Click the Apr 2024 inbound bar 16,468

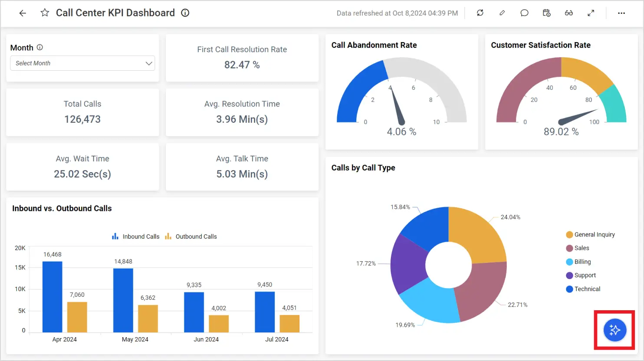click(52, 297)
